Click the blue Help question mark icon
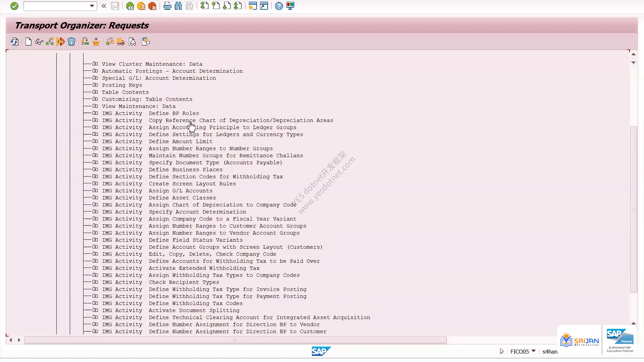644x362 pixels. (279, 6)
